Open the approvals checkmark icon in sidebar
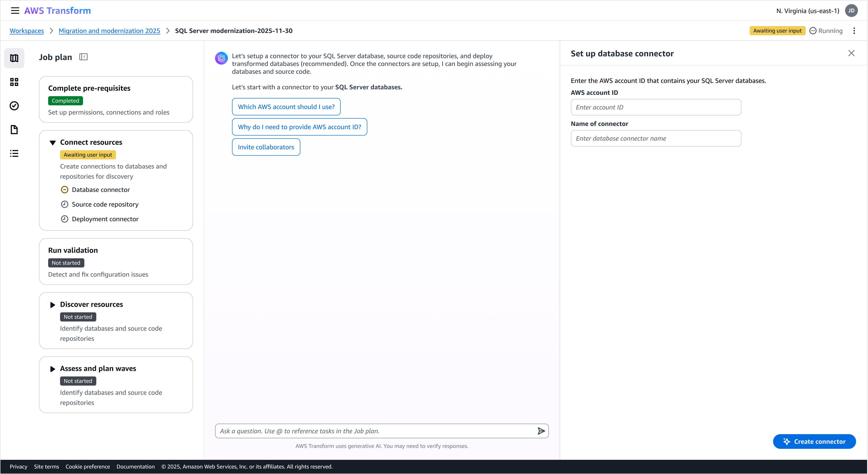868x474 pixels. tap(14, 106)
